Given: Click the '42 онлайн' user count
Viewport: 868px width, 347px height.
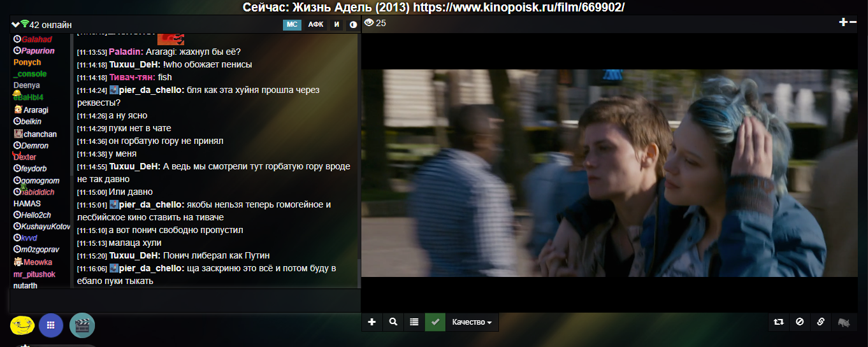Looking at the screenshot, I should 50,25.
